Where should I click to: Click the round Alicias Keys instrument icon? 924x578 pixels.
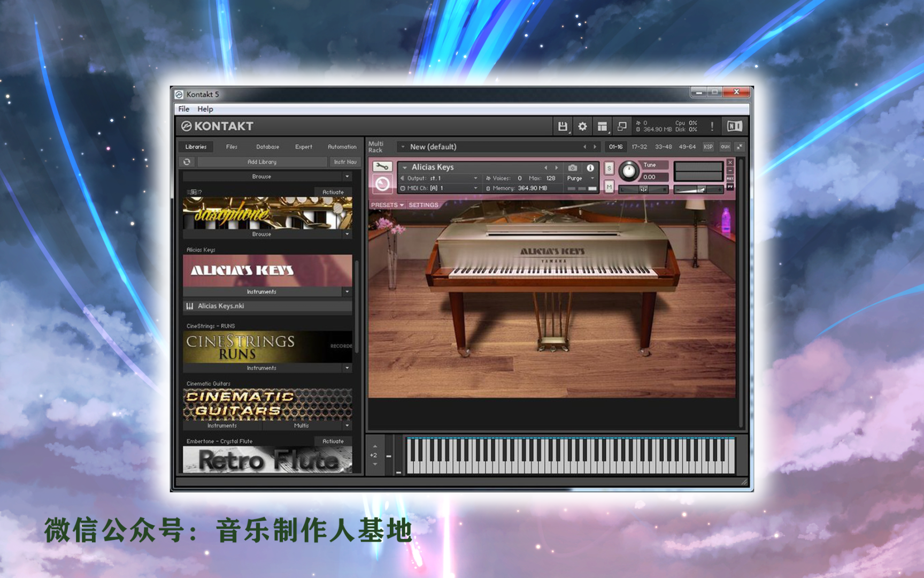(x=382, y=185)
